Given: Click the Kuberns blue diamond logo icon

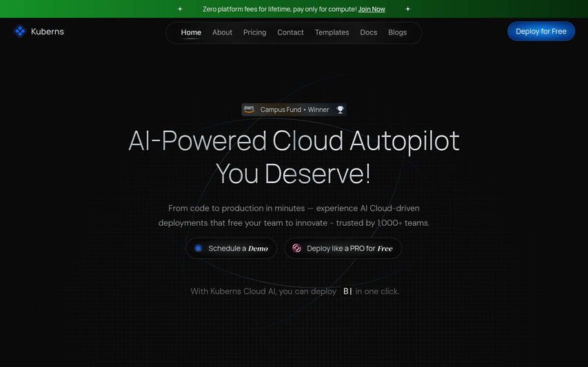Looking at the screenshot, I should click(x=20, y=31).
